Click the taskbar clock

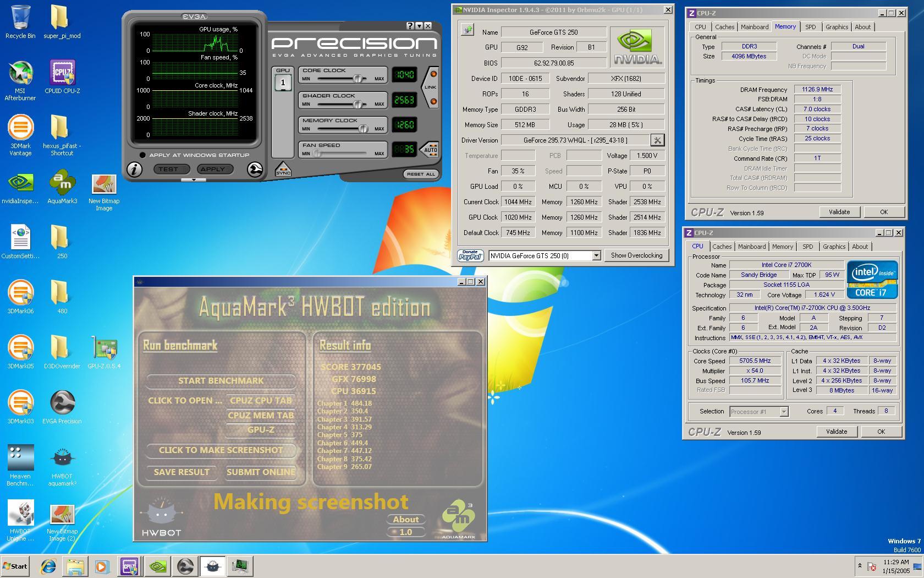pos(896,566)
